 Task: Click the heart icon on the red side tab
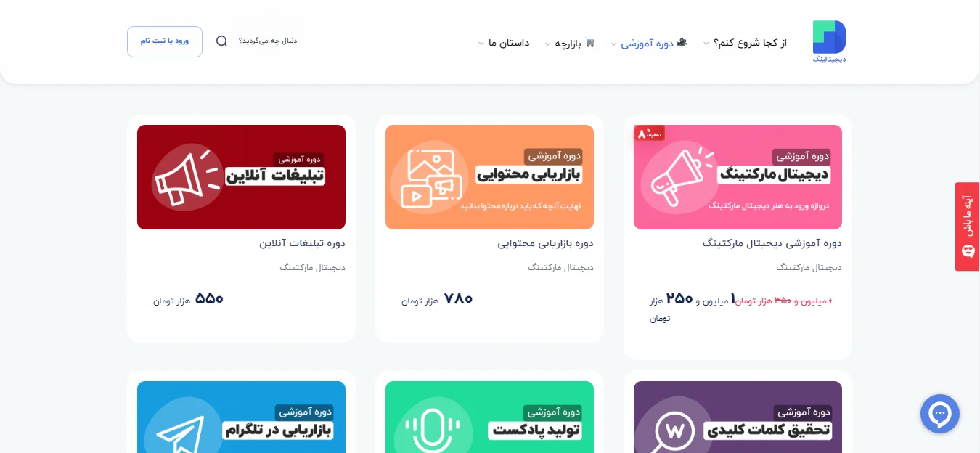pyautogui.click(x=967, y=252)
